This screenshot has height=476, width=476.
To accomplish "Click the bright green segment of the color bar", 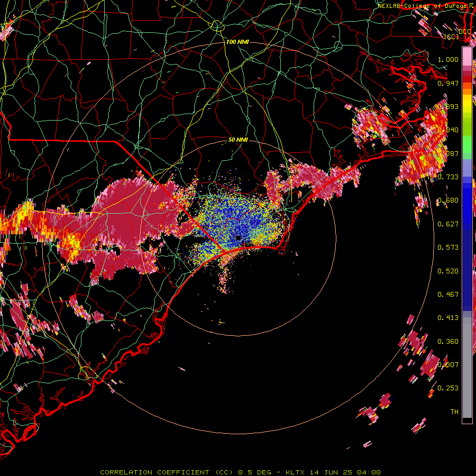I will point(467,144).
